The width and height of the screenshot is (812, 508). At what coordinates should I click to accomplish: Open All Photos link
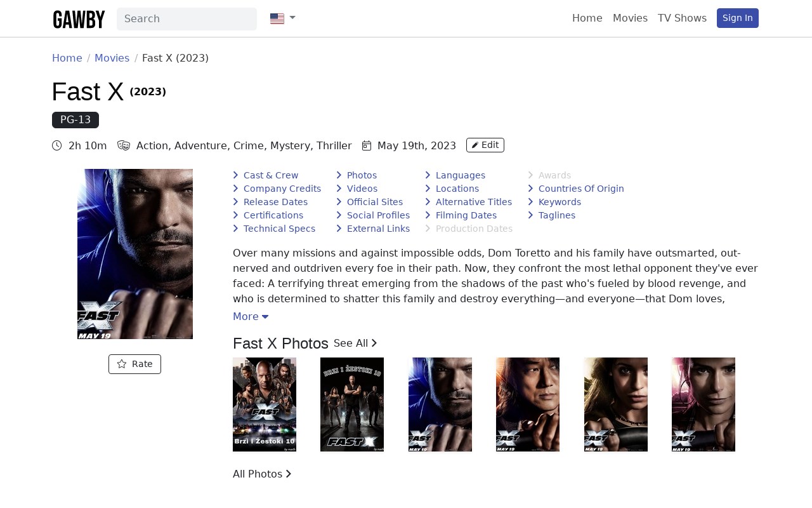pos(262,474)
